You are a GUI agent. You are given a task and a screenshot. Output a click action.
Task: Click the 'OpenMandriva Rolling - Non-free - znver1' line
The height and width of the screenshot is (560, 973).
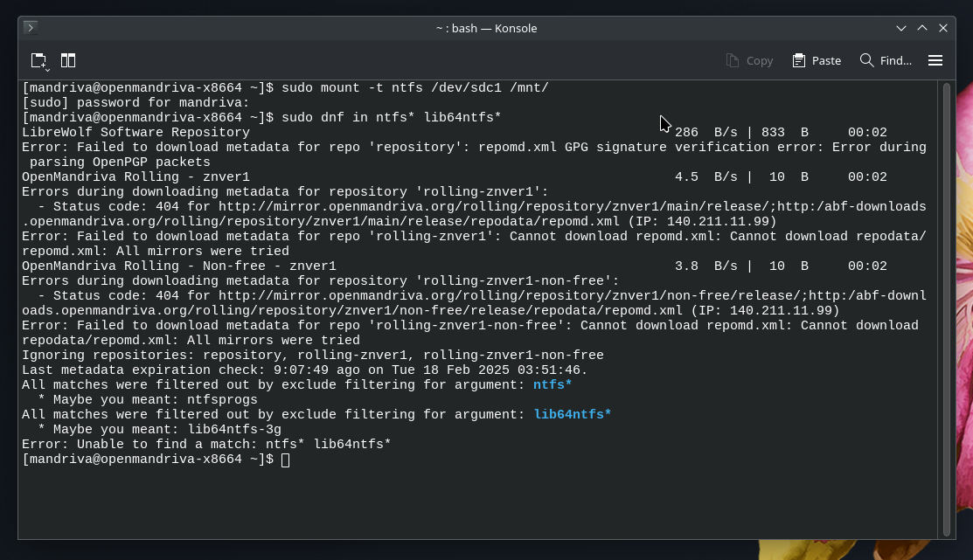178,266
